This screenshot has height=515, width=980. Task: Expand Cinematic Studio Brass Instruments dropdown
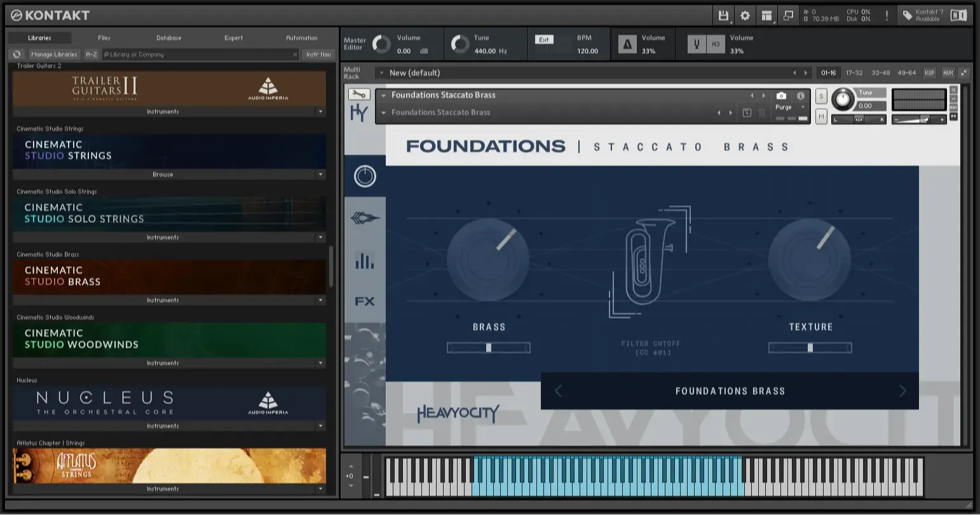click(x=320, y=300)
